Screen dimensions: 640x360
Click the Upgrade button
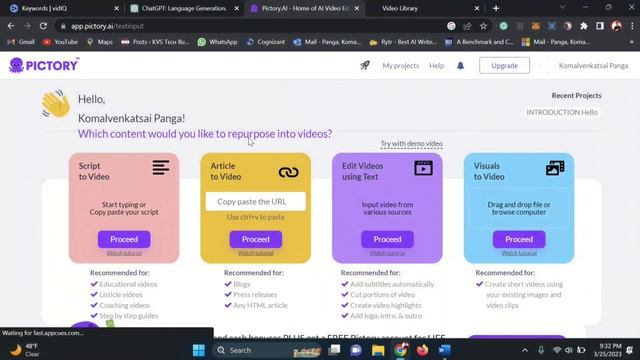point(504,65)
